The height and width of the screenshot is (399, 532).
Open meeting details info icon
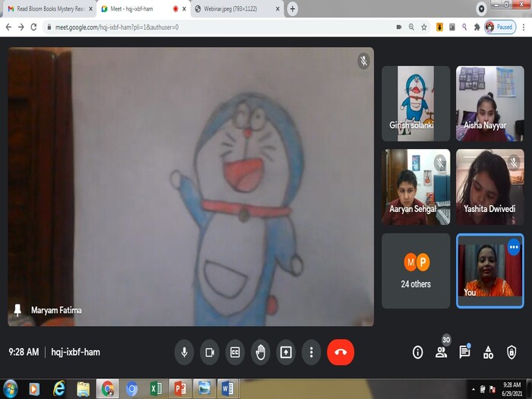(418, 353)
